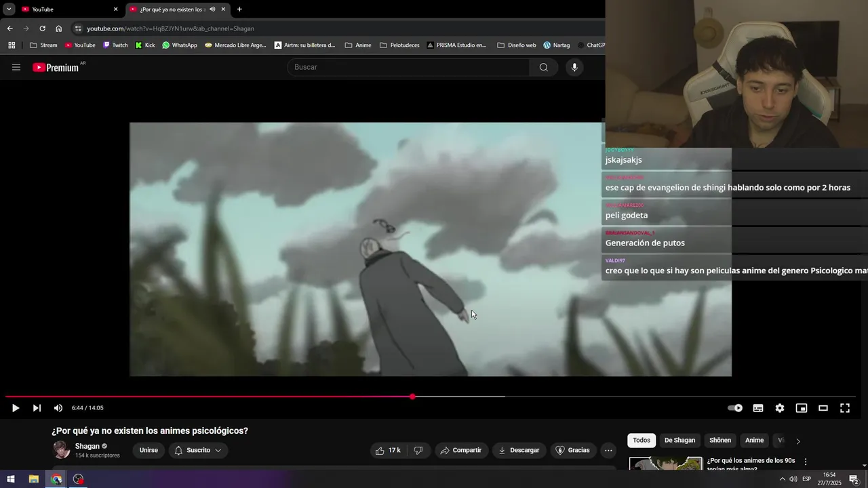Click the search magnifier button
Image resolution: width=868 pixels, height=488 pixels.
pos(544,67)
